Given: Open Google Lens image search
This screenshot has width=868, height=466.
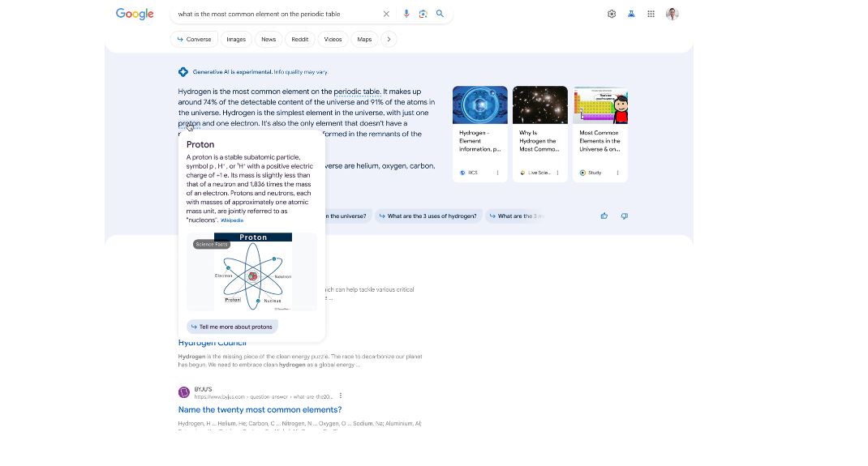Looking at the screenshot, I should [x=423, y=14].
